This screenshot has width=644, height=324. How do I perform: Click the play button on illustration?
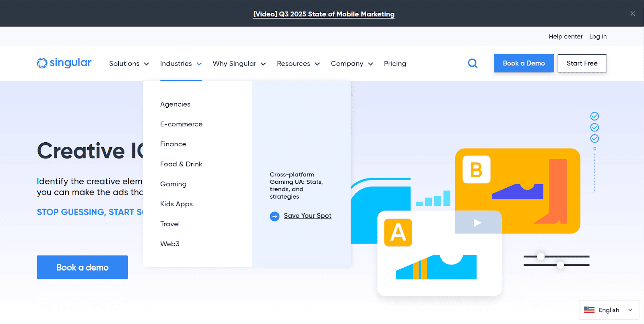coord(477,223)
